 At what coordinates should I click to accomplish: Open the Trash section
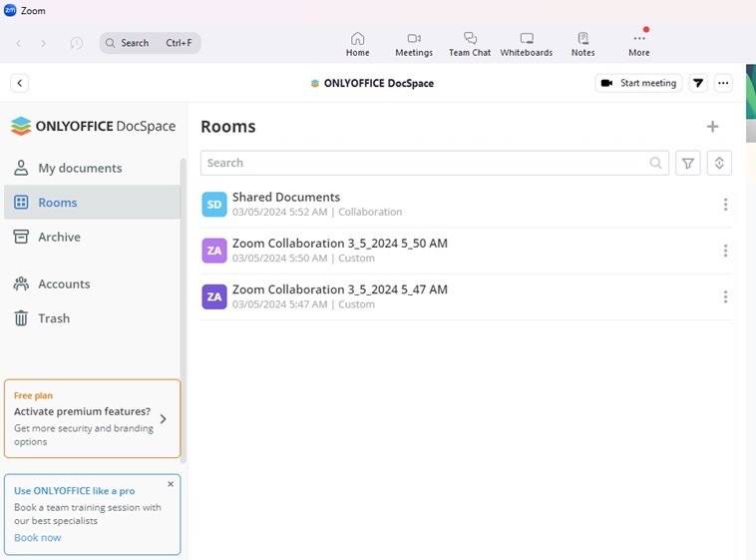[x=92, y=318]
